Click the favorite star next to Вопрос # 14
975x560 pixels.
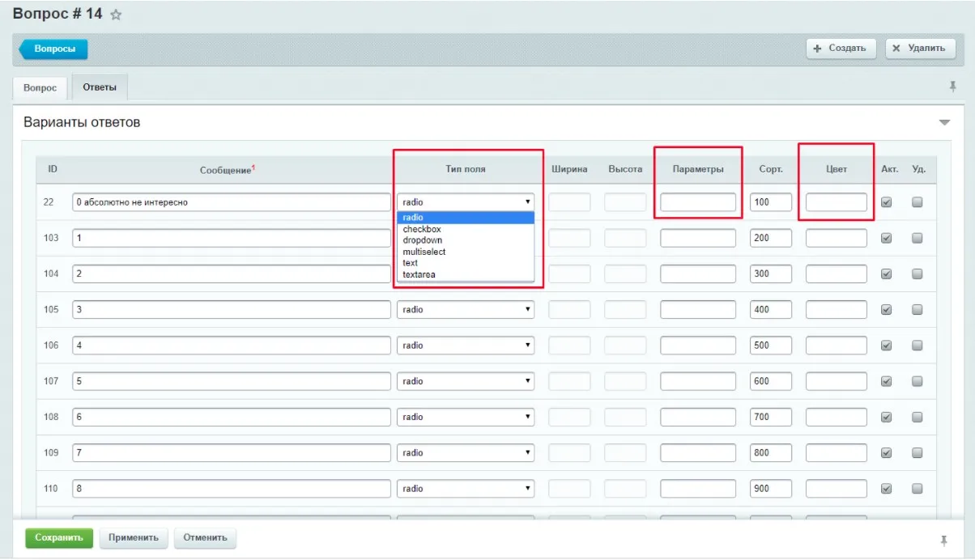click(x=116, y=15)
